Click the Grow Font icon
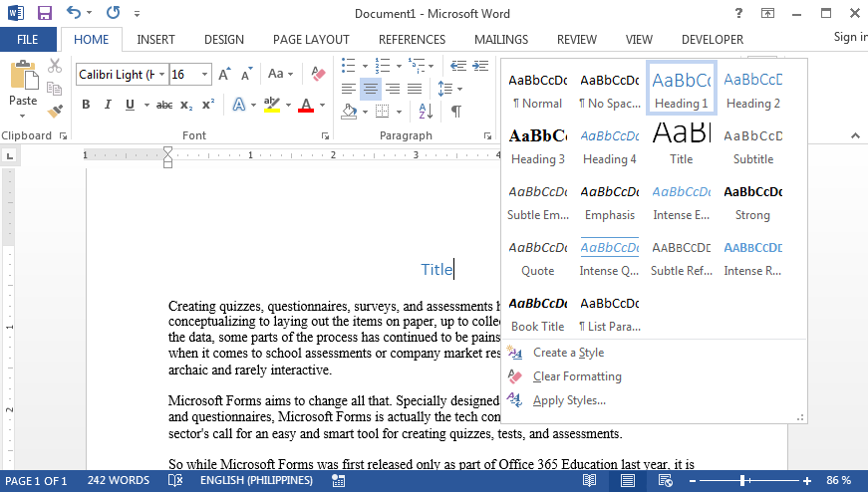The height and width of the screenshot is (492, 868). pyautogui.click(x=224, y=75)
